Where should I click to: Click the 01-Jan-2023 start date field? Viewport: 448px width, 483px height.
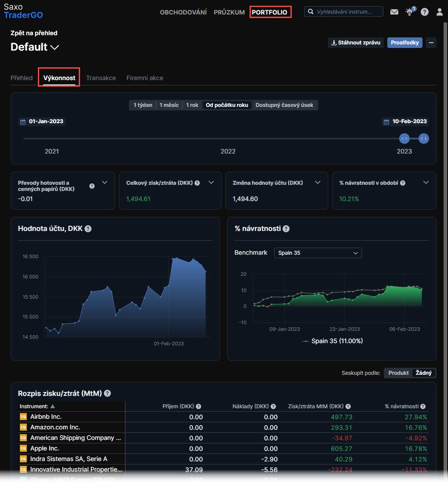[x=42, y=121]
